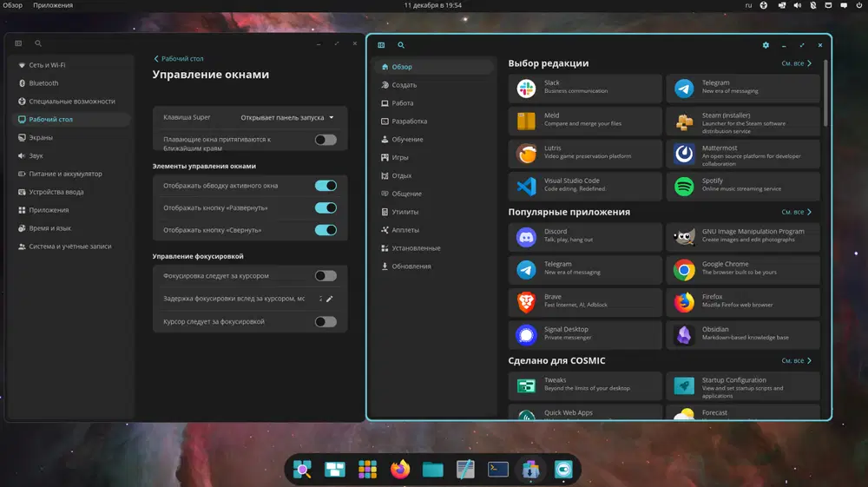Edit focus delay with pencil icon
This screenshot has width=868, height=487.
pyautogui.click(x=329, y=299)
